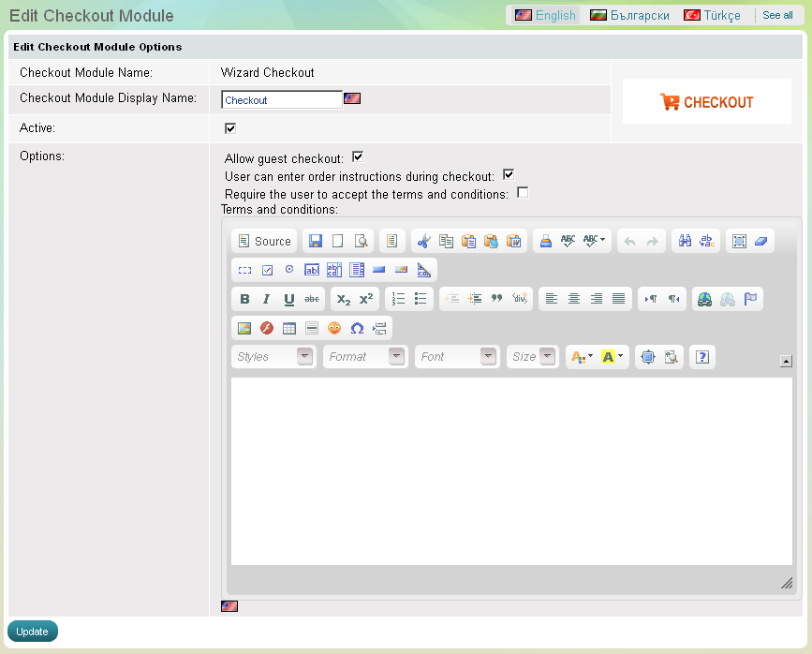Open the Styles dropdown
This screenshot has height=654, width=812.
click(273, 357)
